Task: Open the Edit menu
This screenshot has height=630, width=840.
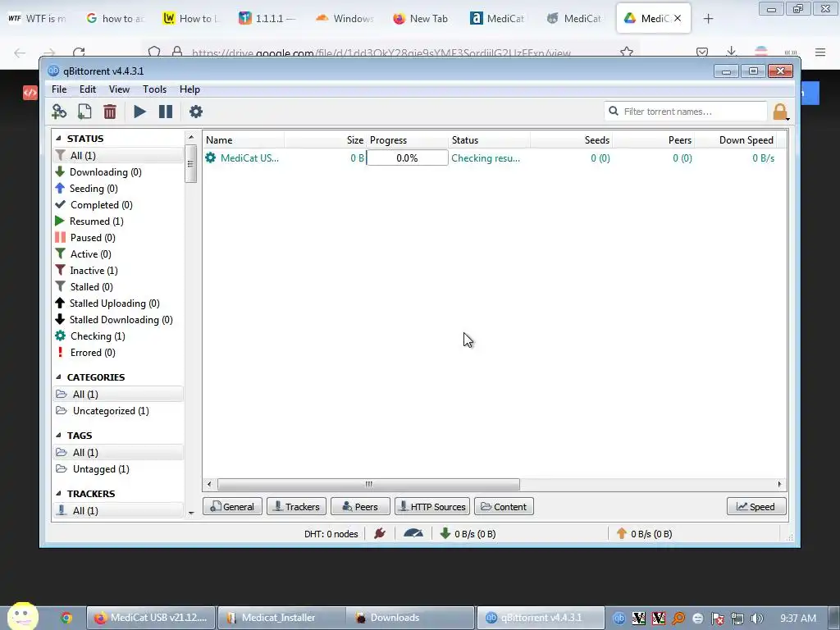Action: click(88, 89)
